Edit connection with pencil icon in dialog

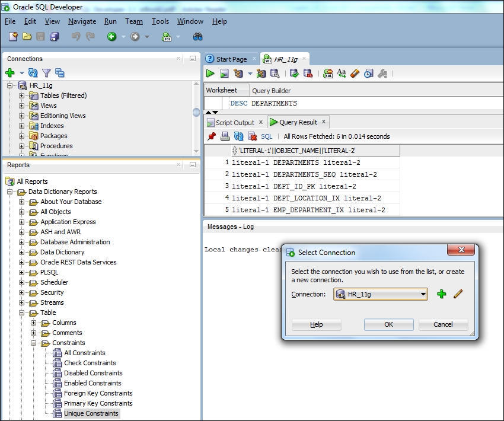(x=458, y=294)
